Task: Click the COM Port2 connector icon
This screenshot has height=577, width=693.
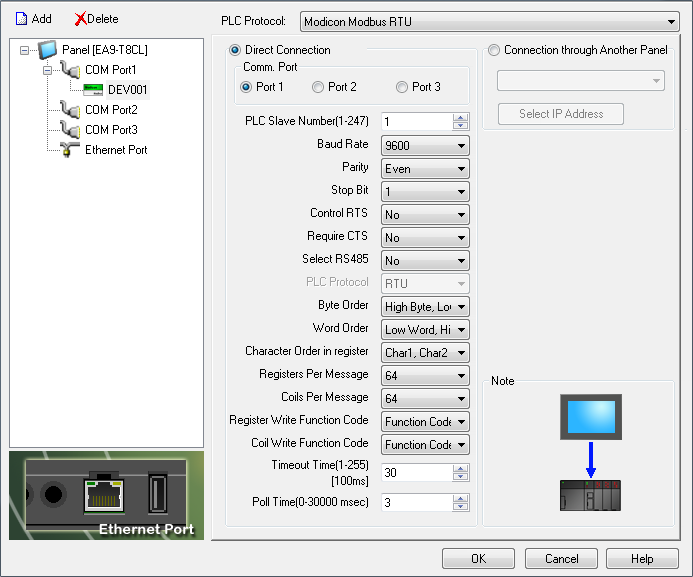Action: coord(69,110)
